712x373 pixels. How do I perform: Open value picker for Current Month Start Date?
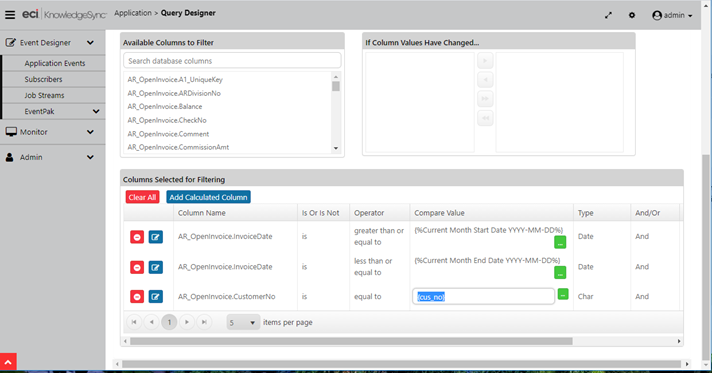coord(560,242)
